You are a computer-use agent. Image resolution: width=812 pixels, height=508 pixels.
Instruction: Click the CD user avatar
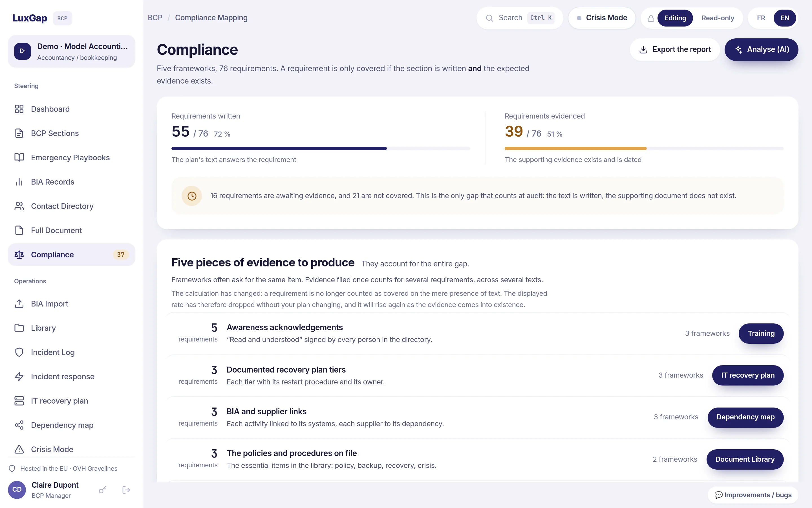pyautogui.click(x=17, y=490)
